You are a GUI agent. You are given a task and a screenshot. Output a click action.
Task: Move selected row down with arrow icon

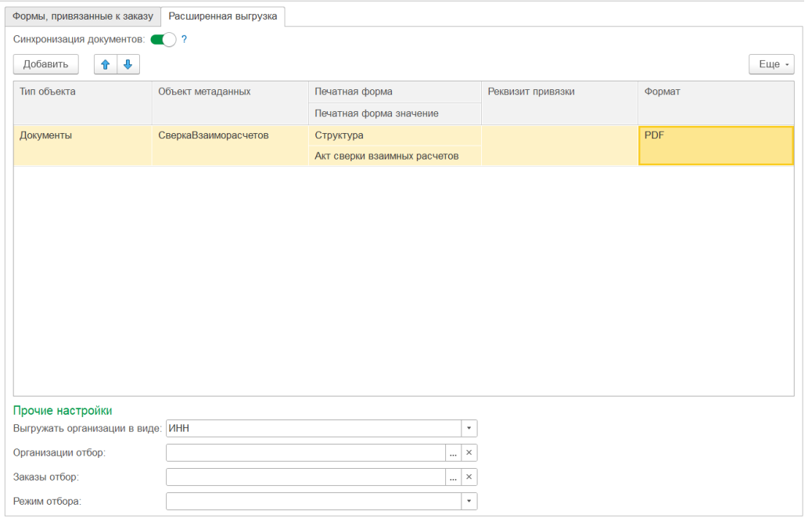click(128, 64)
